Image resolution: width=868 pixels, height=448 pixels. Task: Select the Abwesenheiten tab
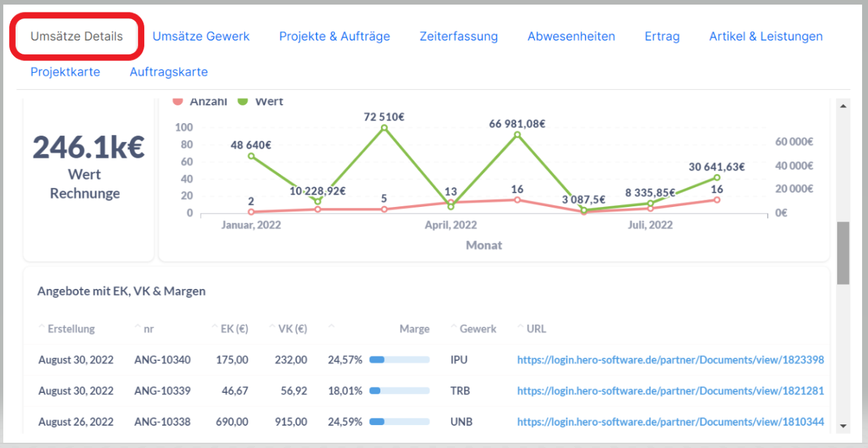point(571,36)
